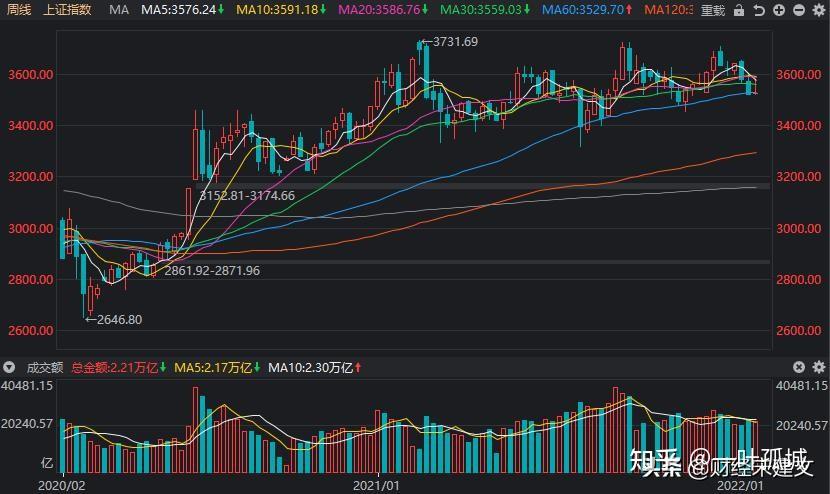Click the lock icon in the top toolbar

coord(740,10)
